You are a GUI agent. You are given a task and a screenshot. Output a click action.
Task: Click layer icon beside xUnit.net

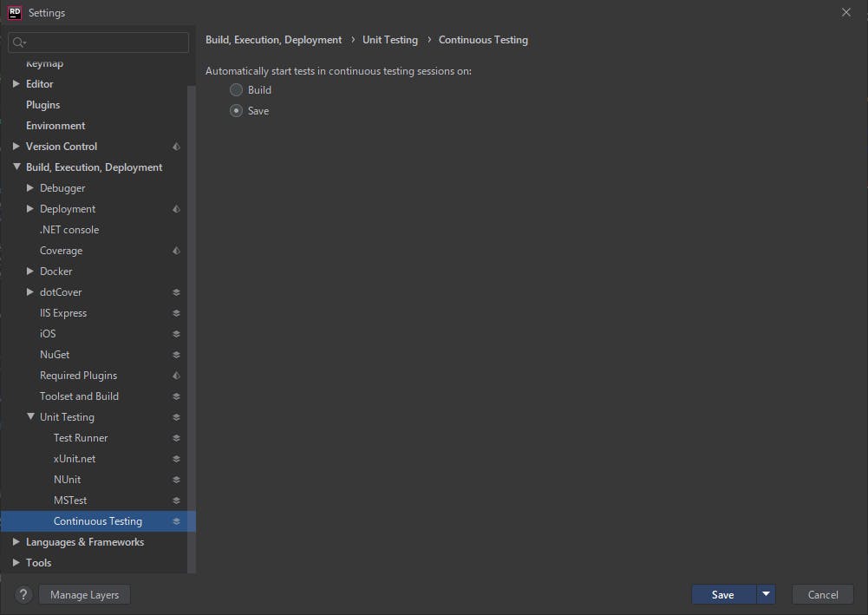(176, 459)
